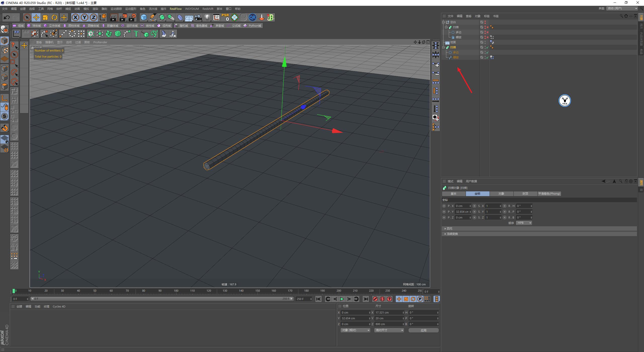Click frame 50 on the timeline ruler

click(95, 291)
